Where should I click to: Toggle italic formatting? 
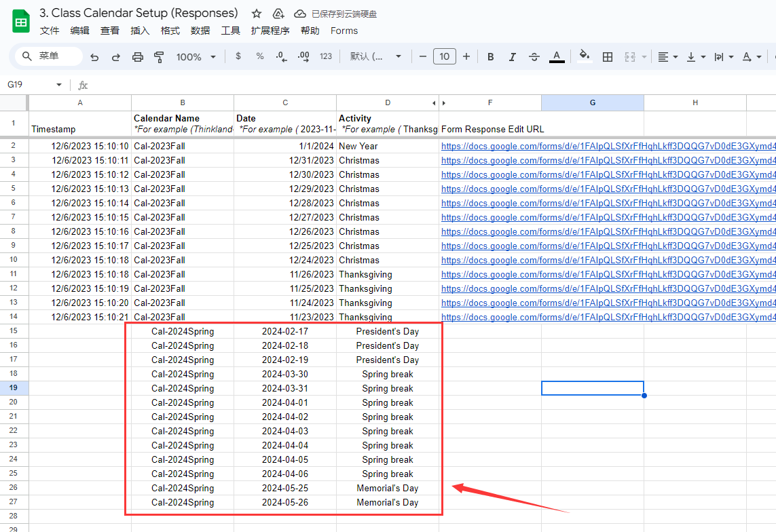click(x=513, y=57)
